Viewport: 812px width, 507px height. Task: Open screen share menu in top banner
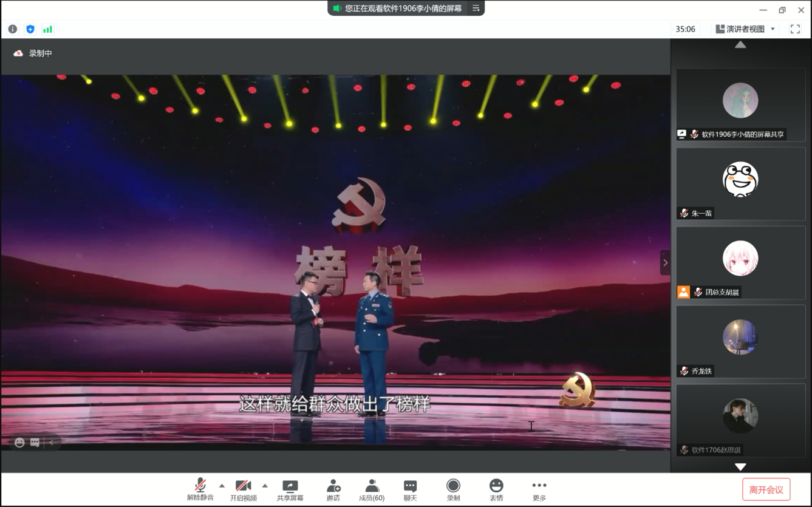click(476, 9)
